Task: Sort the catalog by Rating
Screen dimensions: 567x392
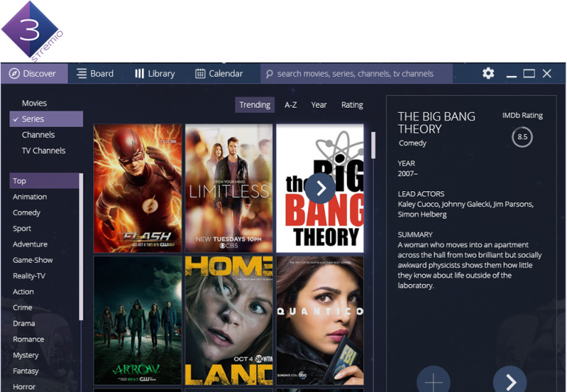Action: [352, 105]
